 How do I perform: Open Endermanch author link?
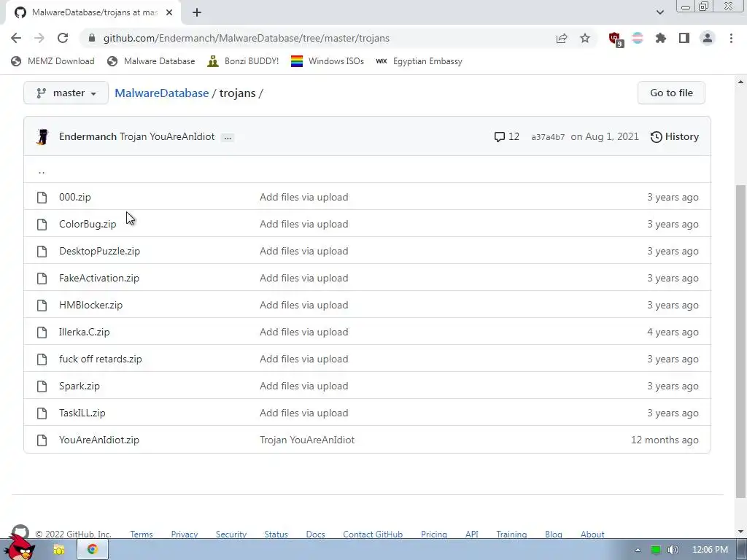[x=88, y=136]
